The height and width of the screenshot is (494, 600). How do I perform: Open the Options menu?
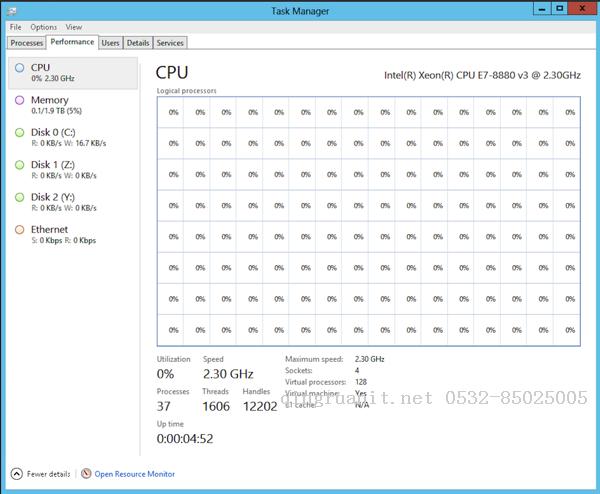(43, 27)
